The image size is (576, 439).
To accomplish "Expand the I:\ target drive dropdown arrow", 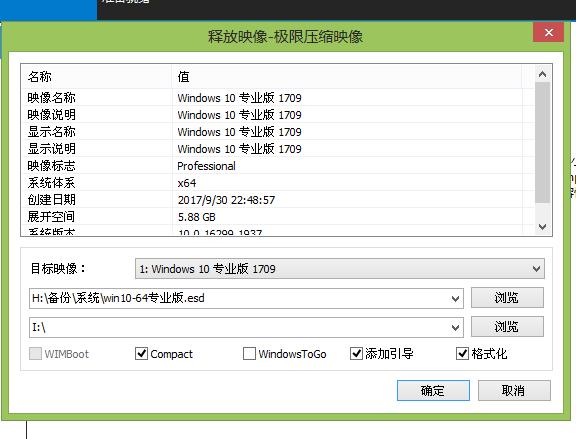I will point(455,327).
